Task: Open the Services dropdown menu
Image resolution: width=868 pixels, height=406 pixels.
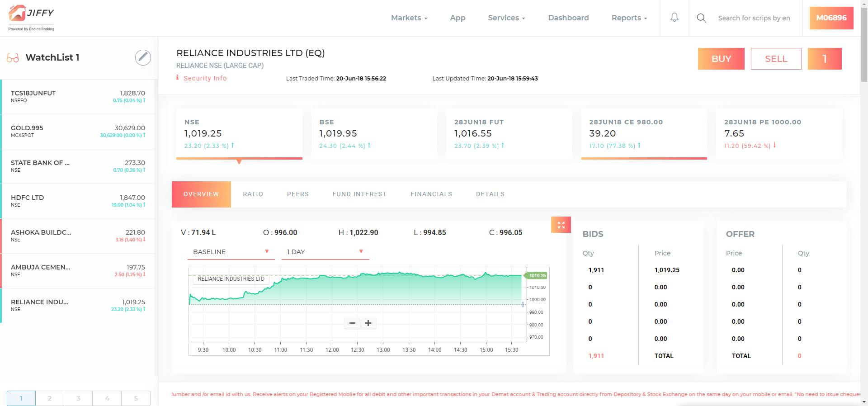Action: pos(506,18)
